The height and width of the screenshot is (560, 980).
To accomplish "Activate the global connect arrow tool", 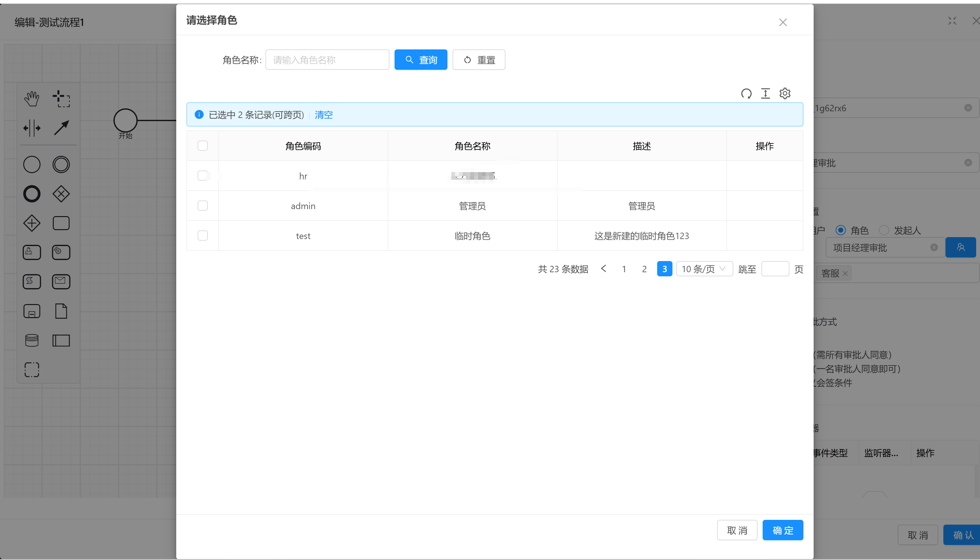I will pyautogui.click(x=61, y=128).
